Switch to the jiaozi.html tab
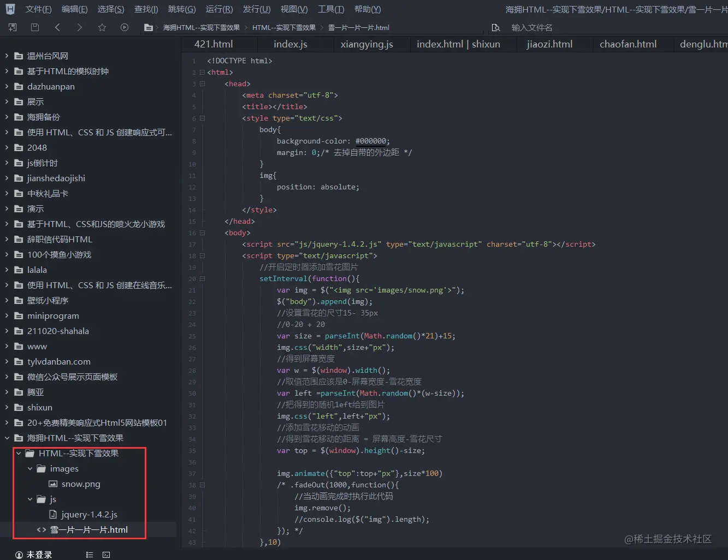The width and height of the screenshot is (728, 560). [x=549, y=44]
